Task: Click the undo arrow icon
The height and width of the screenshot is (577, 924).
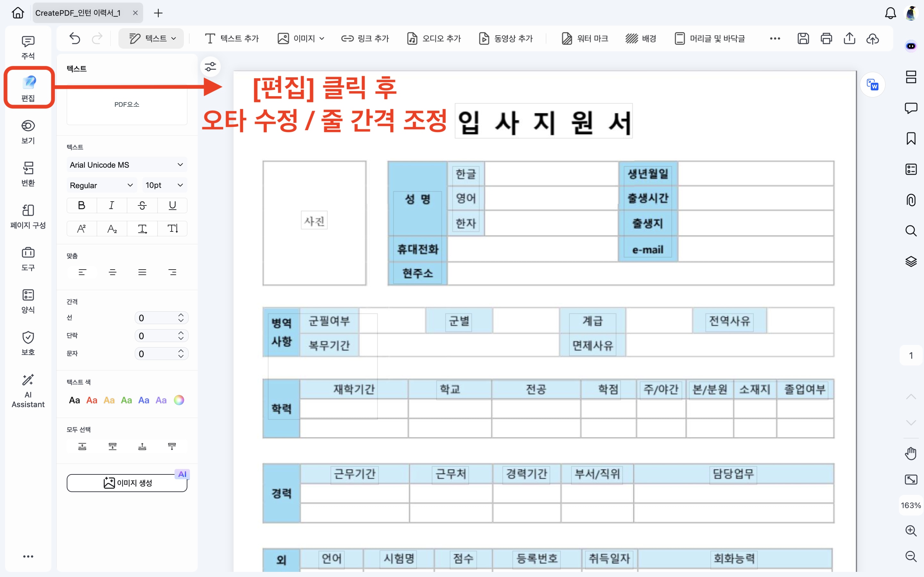Action: 75,38
